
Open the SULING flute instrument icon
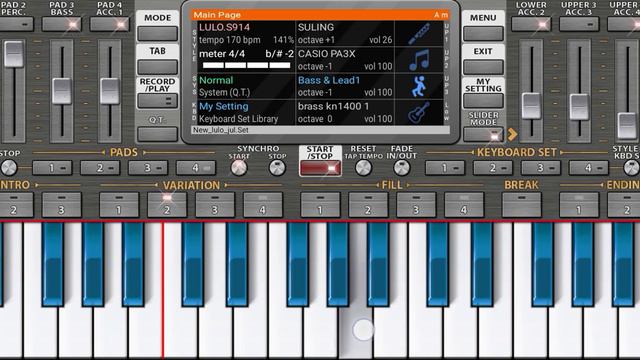[x=419, y=34]
